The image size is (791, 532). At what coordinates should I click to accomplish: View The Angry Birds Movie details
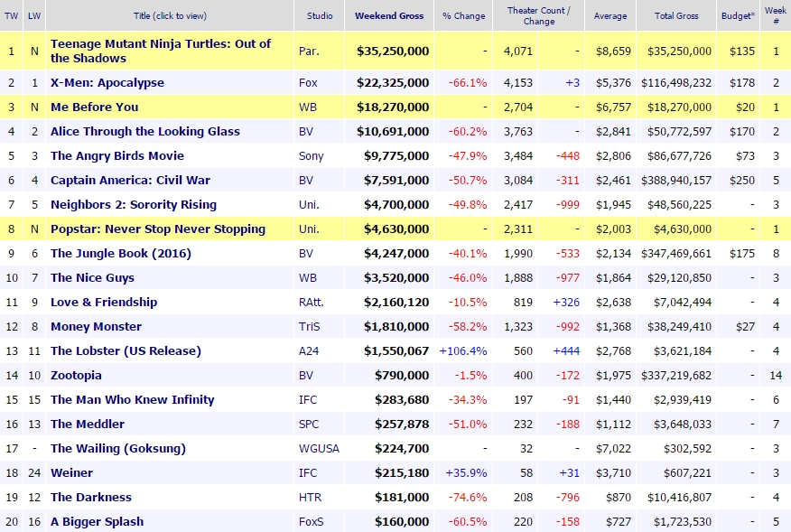(117, 156)
